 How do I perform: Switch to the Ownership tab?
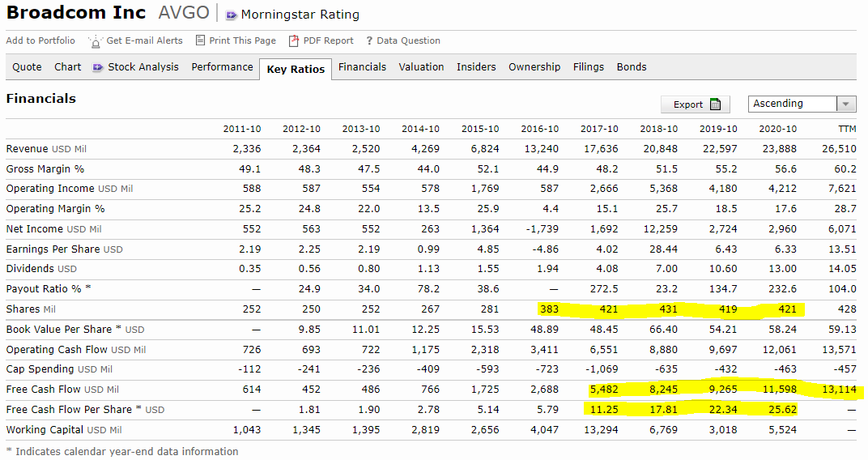pyautogui.click(x=534, y=67)
